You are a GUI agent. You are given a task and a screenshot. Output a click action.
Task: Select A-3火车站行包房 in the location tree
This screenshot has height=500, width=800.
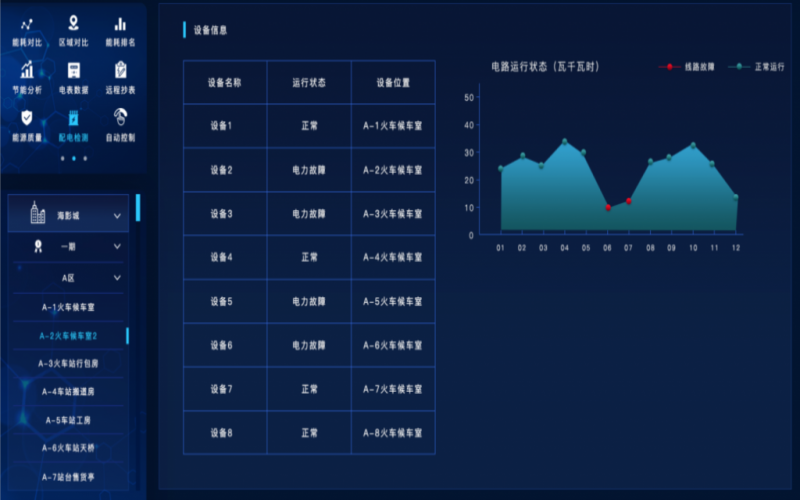[x=68, y=364]
